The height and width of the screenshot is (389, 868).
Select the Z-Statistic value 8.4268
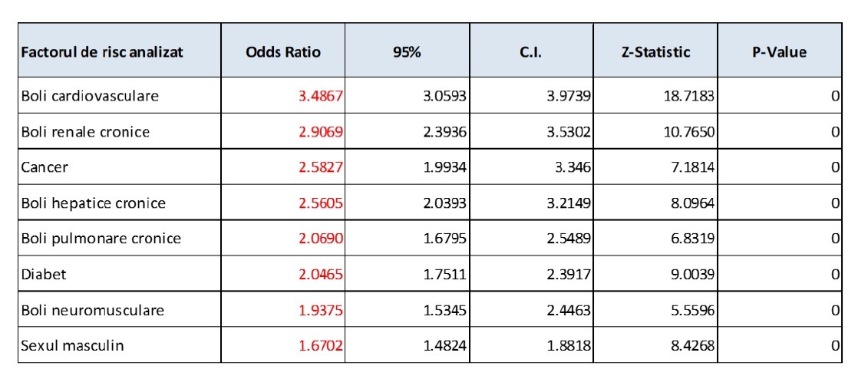(694, 345)
